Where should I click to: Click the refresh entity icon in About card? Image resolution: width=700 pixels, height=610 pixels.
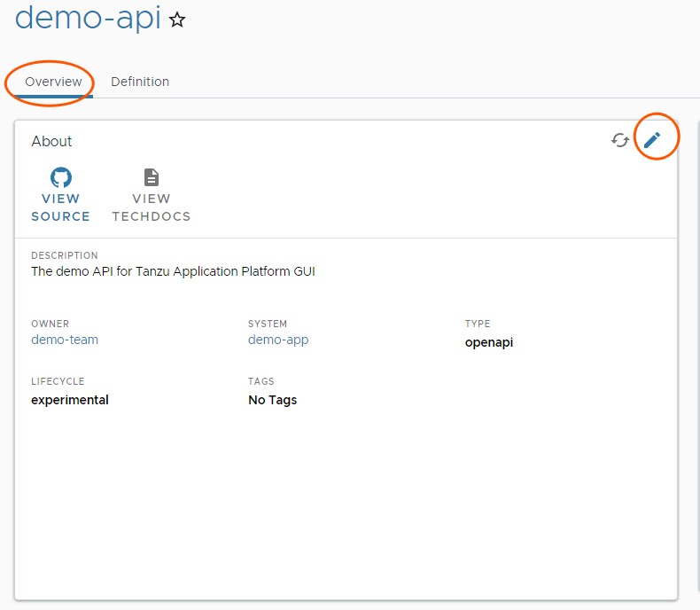620,140
